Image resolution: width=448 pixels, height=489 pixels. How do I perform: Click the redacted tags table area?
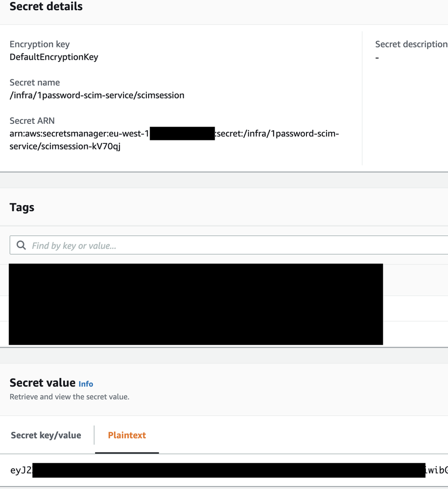pyautogui.click(x=196, y=304)
